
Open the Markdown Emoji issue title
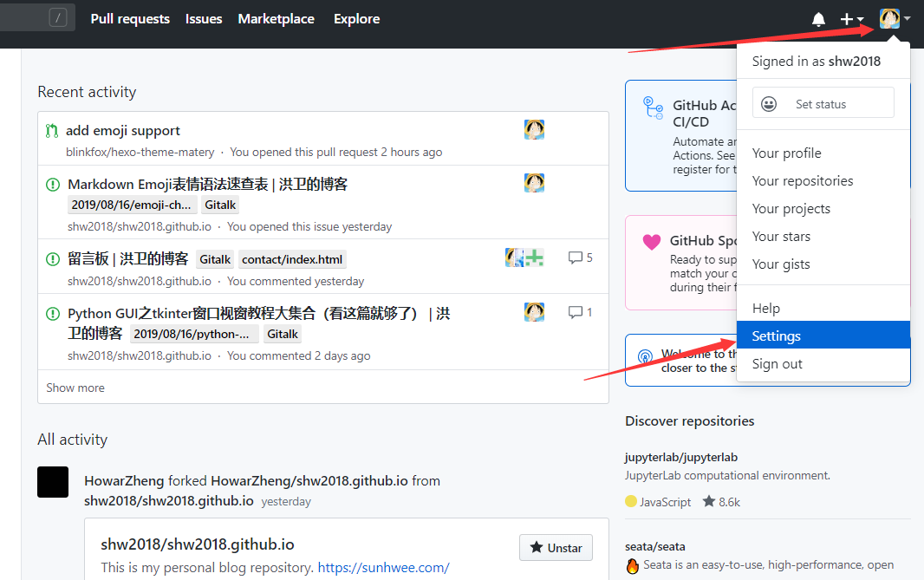pos(207,184)
